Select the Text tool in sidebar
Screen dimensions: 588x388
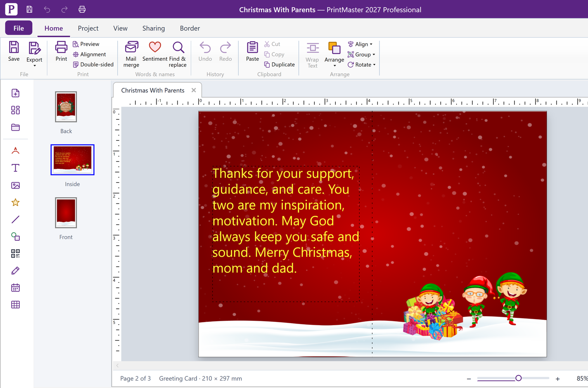(15, 168)
